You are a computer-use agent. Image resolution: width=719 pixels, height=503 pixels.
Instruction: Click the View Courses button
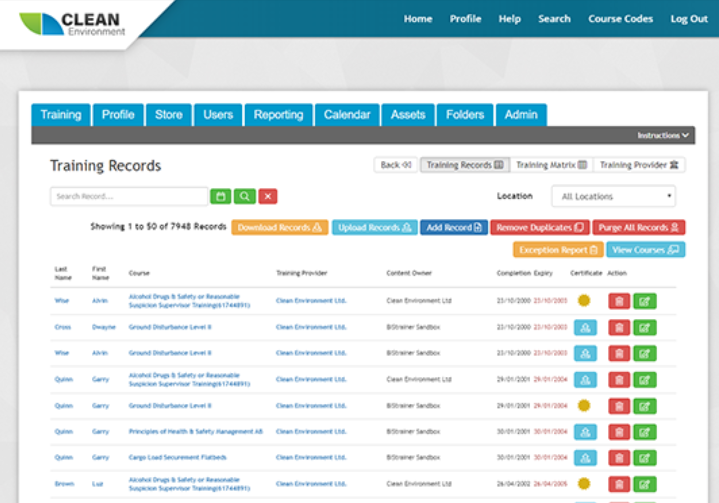tap(646, 250)
